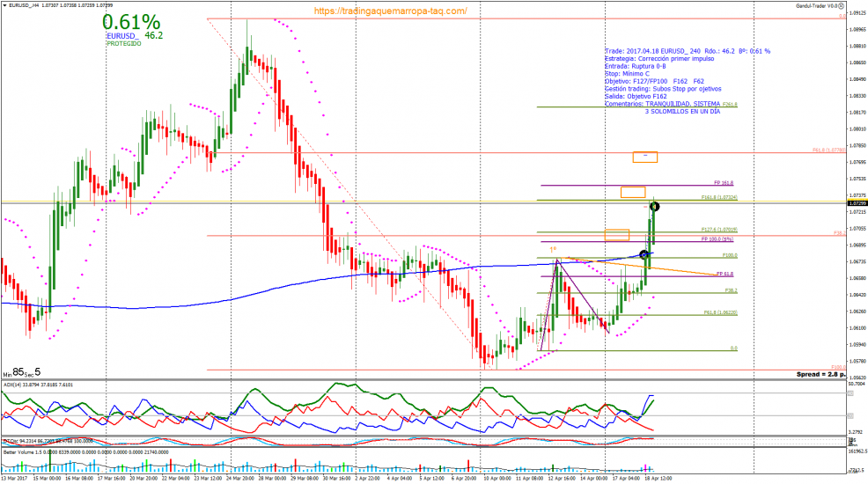Select the orange rectangle at the F127.6 level
The width and height of the screenshot is (868, 484).
(616, 234)
